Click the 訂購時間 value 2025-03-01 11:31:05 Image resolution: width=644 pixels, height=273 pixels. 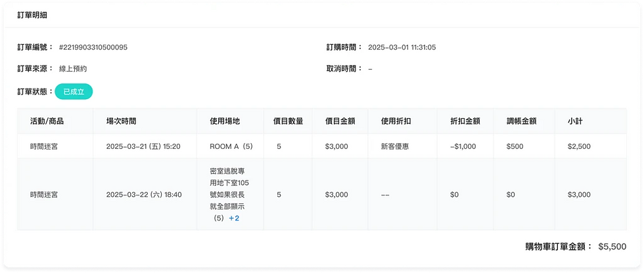pos(402,47)
